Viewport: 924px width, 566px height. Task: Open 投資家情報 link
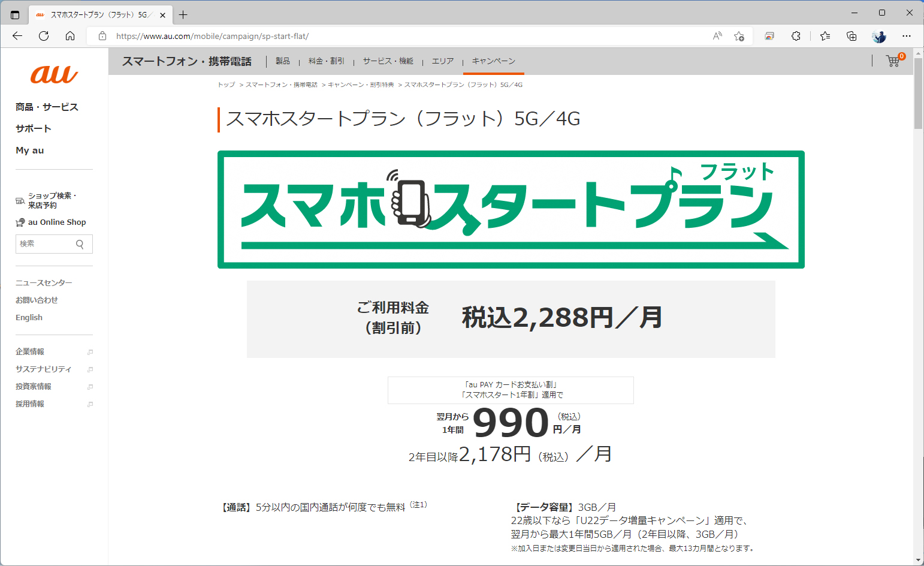point(34,387)
